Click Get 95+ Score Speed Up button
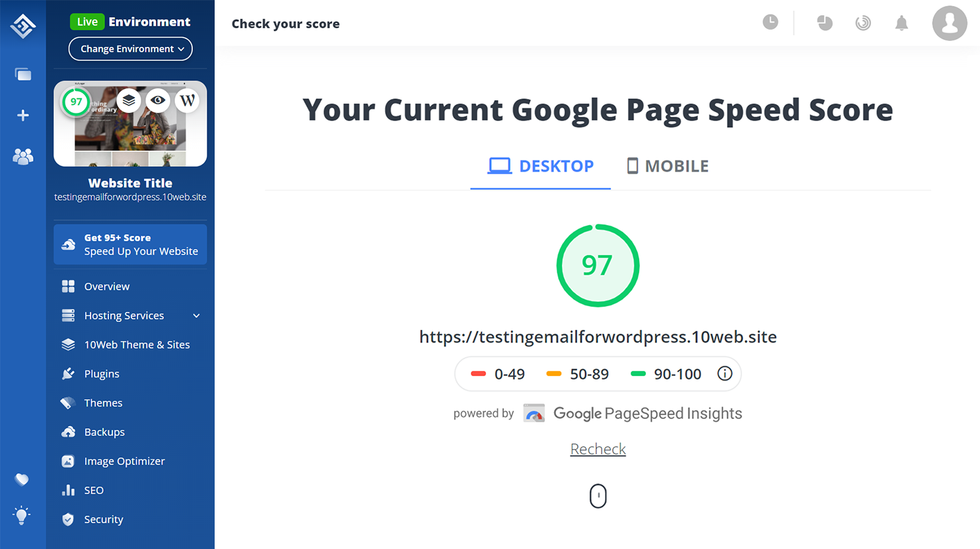The width and height of the screenshot is (980, 549). point(130,244)
